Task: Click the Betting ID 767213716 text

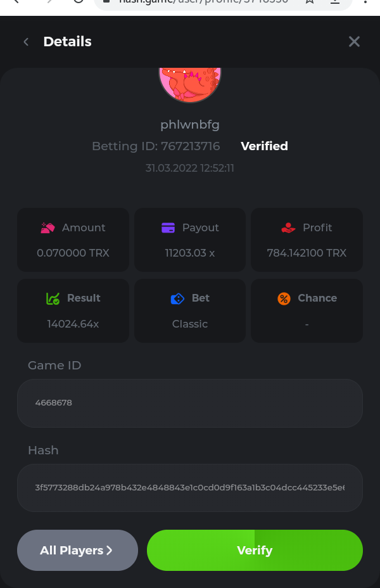Action: 156,146
